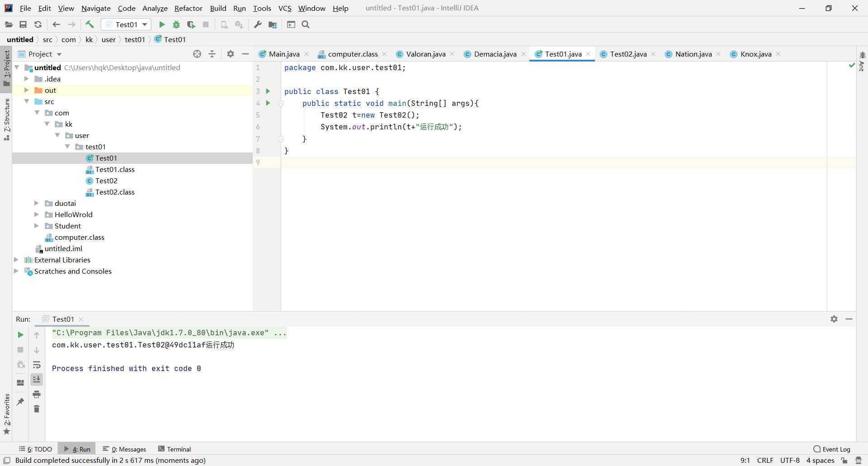Toggle tool window bars at bottom-left corner

(x=7, y=461)
